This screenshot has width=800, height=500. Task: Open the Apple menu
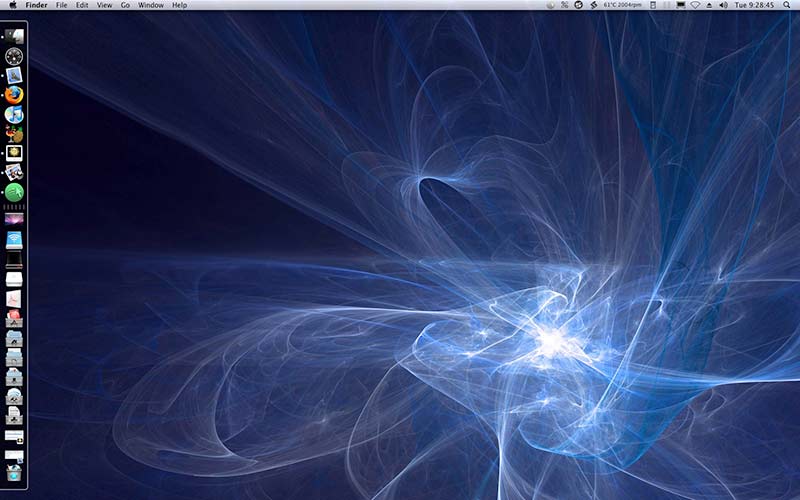(12, 5)
